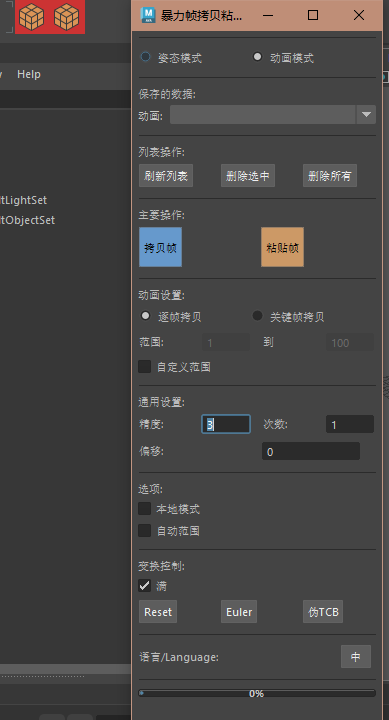Click the 0% progress bar
This screenshot has height=720, width=389.
[257, 693]
